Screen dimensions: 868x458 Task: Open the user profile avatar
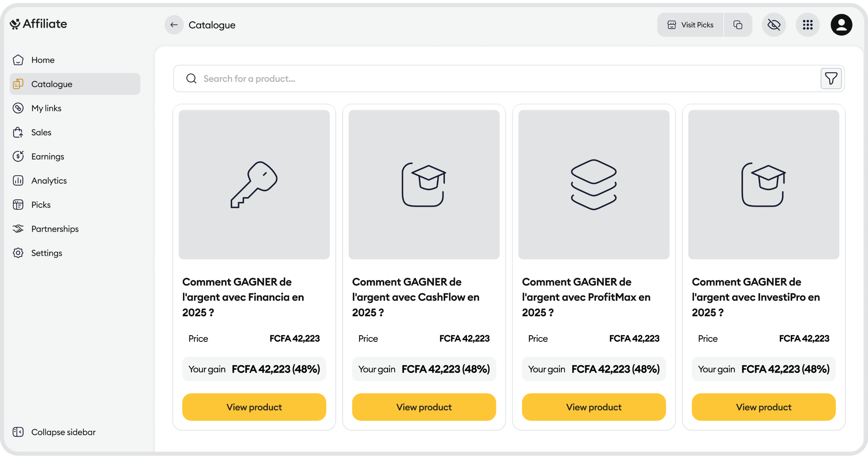841,25
